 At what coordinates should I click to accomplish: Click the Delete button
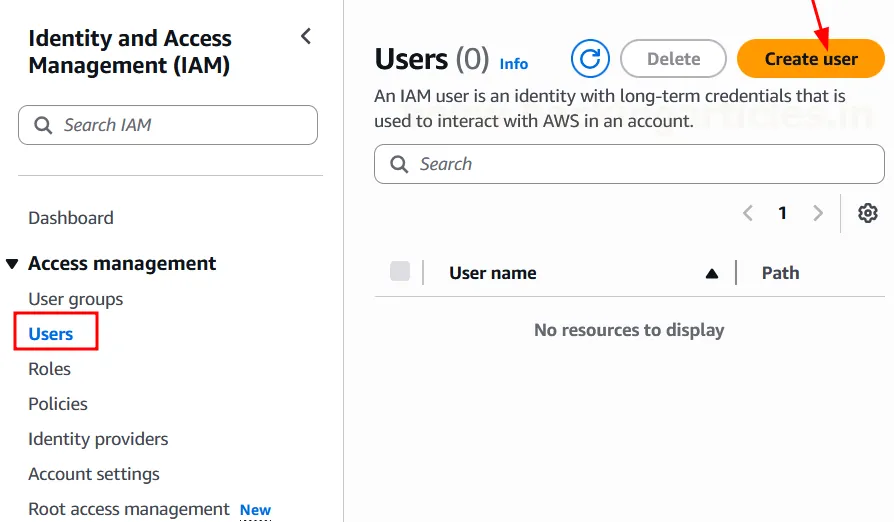click(x=673, y=58)
